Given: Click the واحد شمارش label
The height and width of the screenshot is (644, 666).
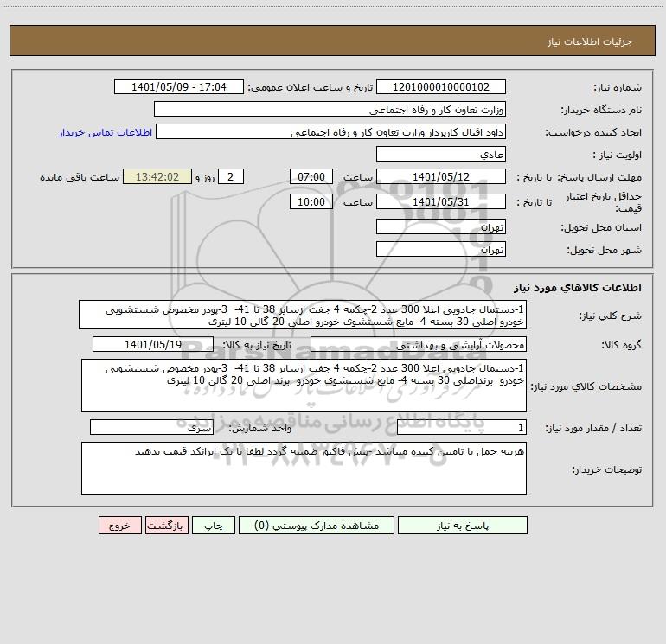Looking at the screenshot, I should pyautogui.click(x=260, y=429).
